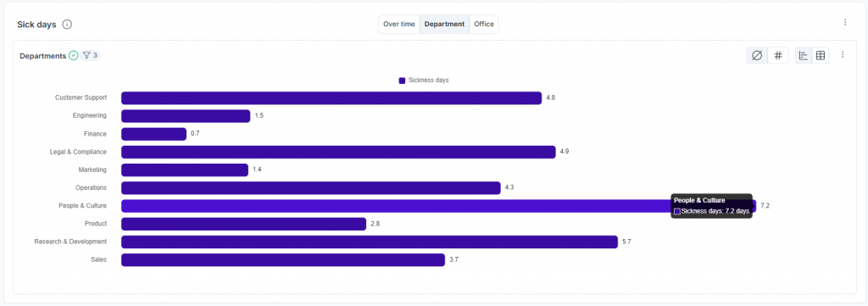Click the Marketing bar

[x=185, y=170]
